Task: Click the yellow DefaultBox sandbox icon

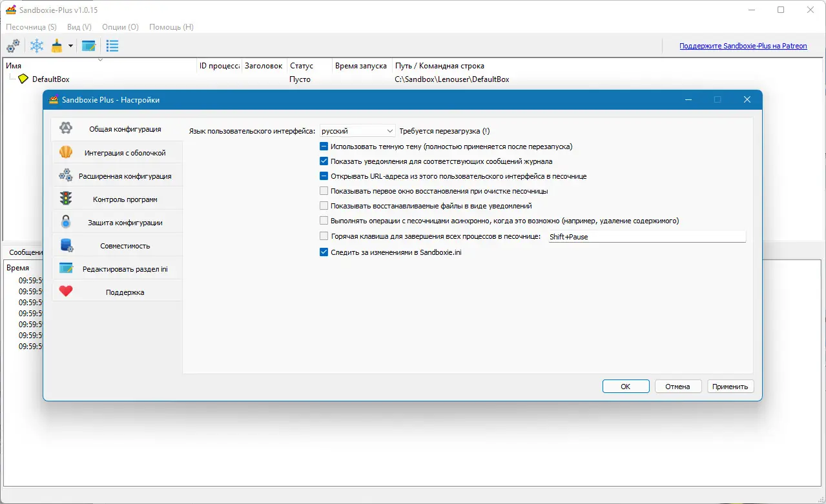Action: click(x=23, y=79)
